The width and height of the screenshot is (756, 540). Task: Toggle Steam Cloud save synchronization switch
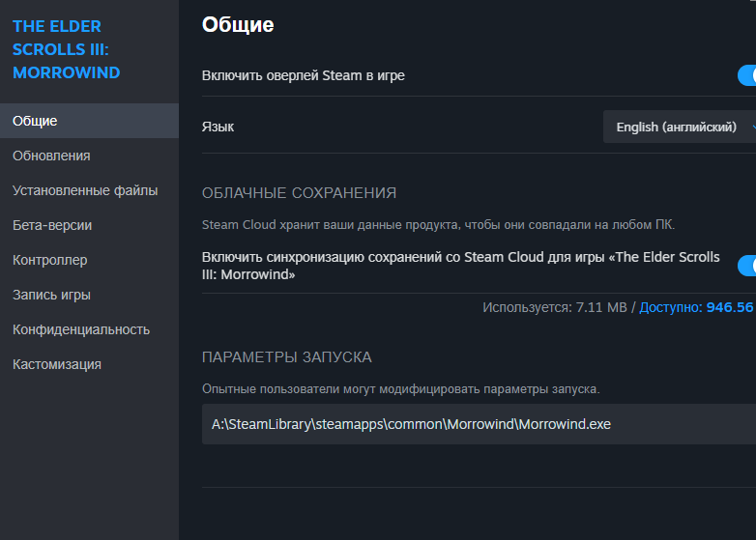click(746, 266)
